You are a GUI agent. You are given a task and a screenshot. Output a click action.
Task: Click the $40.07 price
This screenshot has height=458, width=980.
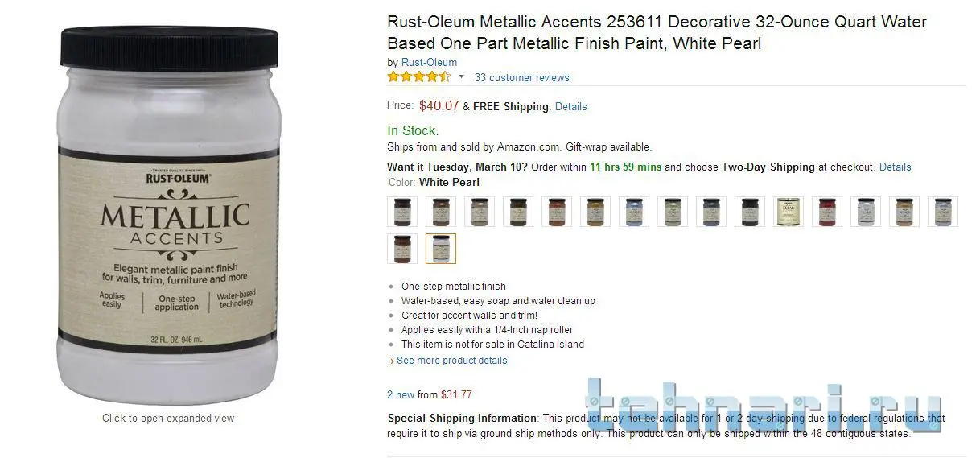pyautogui.click(x=439, y=105)
